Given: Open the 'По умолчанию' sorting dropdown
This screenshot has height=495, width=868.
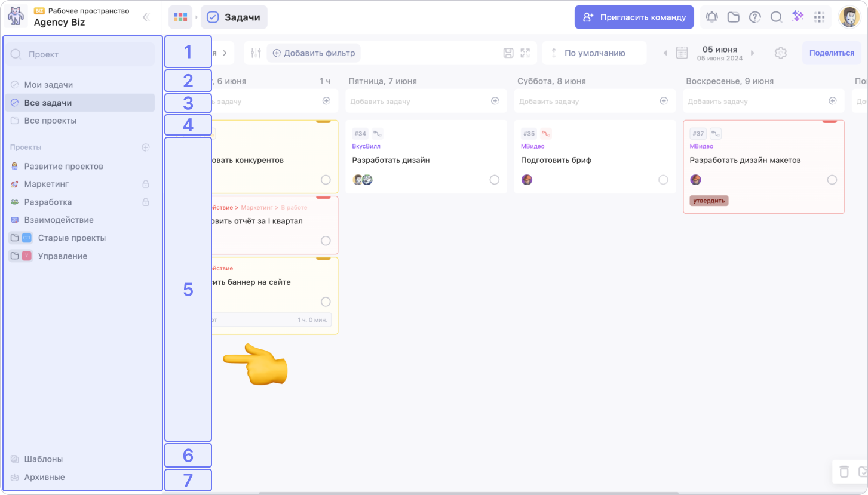Looking at the screenshot, I should 594,53.
